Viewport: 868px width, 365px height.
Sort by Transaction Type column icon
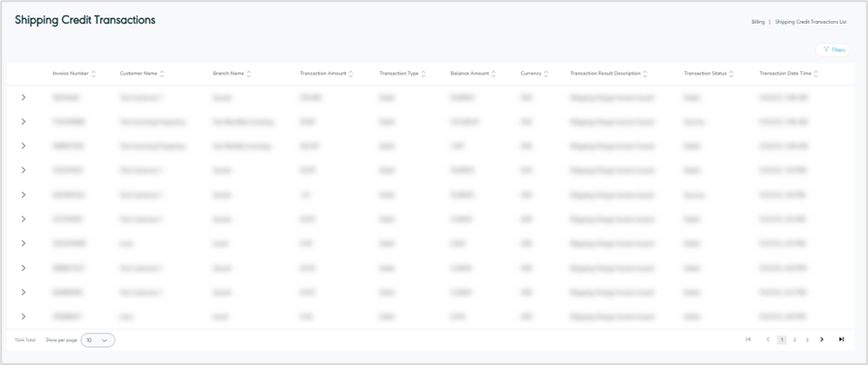coord(423,74)
